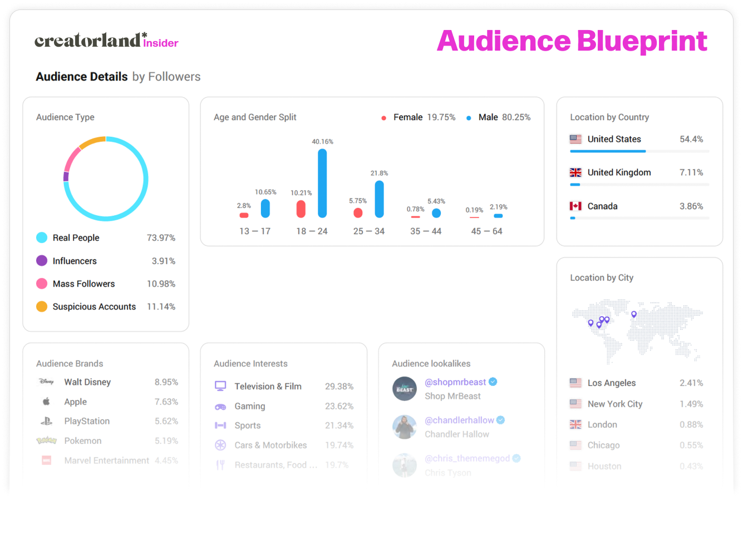Image resolution: width=743 pixels, height=560 pixels.
Task: Click the 10.21% female bar for 18 – 24
Action: pyautogui.click(x=301, y=209)
